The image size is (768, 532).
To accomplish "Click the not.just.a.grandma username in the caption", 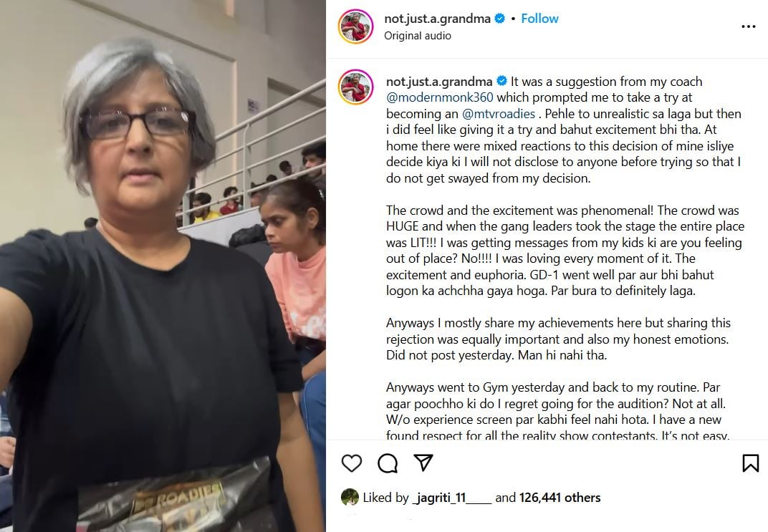I will [439, 81].
